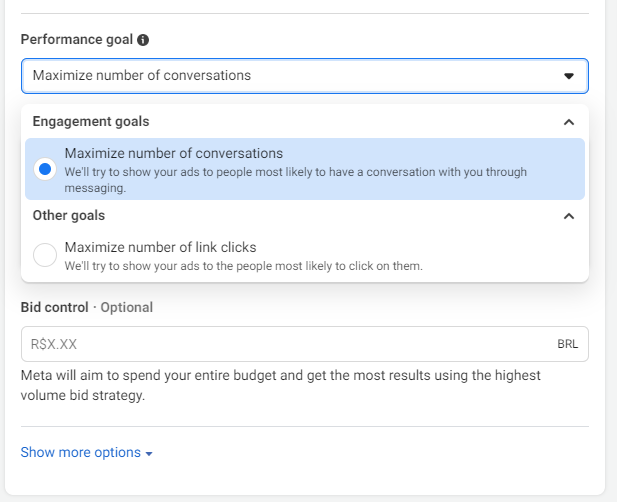Click the Engagement goals section header
Image resolution: width=617 pixels, height=502 pixels.
(91, 122)
